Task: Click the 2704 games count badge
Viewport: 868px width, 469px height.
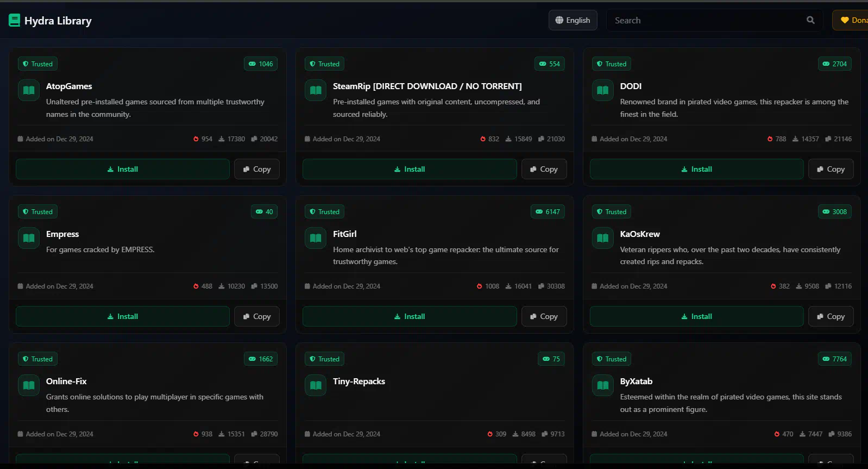Action: [835, 64]
